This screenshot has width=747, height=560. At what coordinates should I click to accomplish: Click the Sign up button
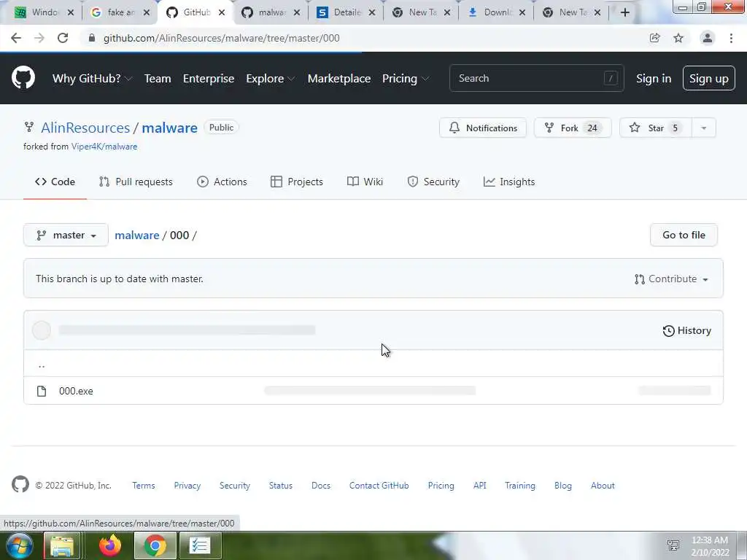(x=708, y=78)
